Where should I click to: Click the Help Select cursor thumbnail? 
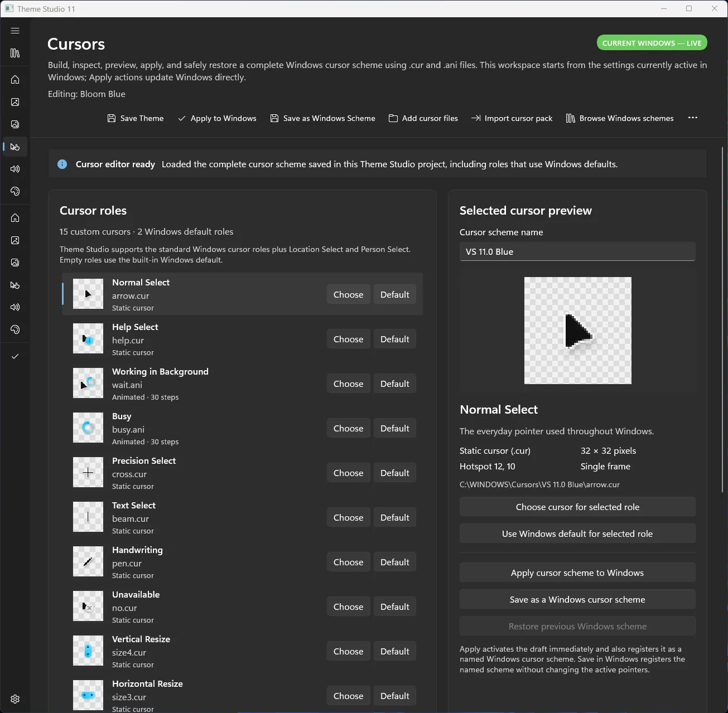[x=88, y=338]
